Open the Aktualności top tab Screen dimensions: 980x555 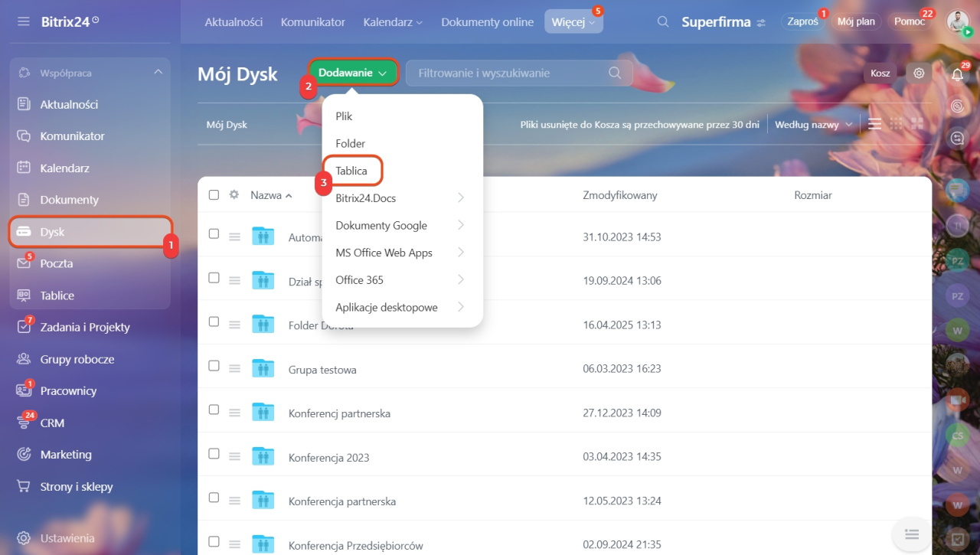pos(234,22)
